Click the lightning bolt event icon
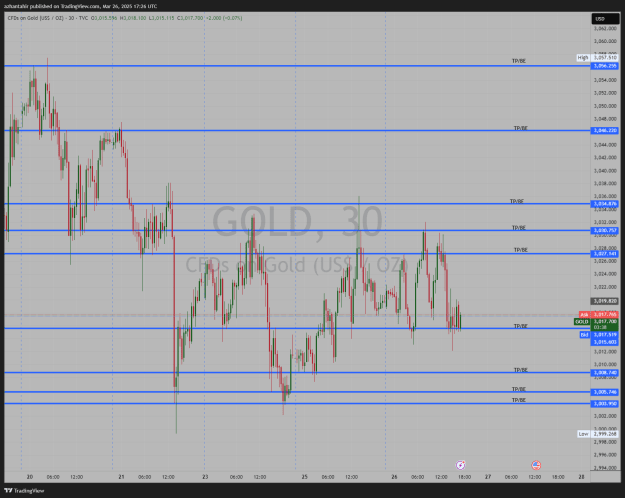 460,465
